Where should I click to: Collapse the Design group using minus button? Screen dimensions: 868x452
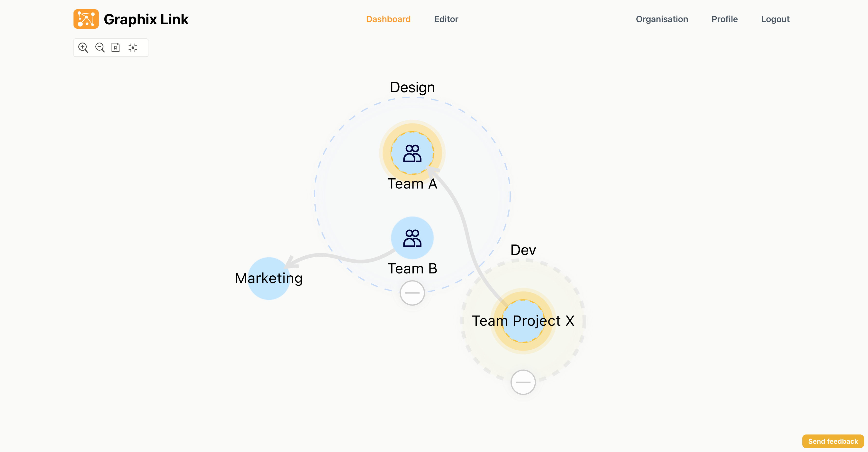[412, 293]
